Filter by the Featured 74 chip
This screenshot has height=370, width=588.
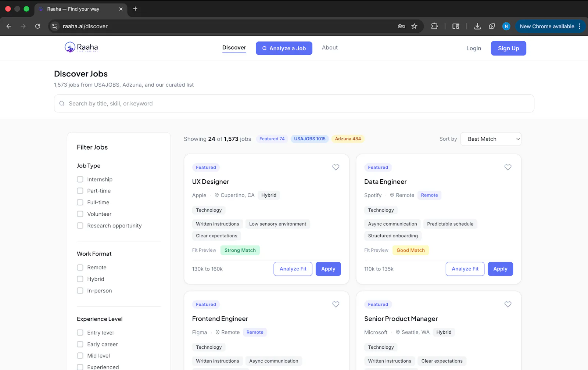click(272, 139)
